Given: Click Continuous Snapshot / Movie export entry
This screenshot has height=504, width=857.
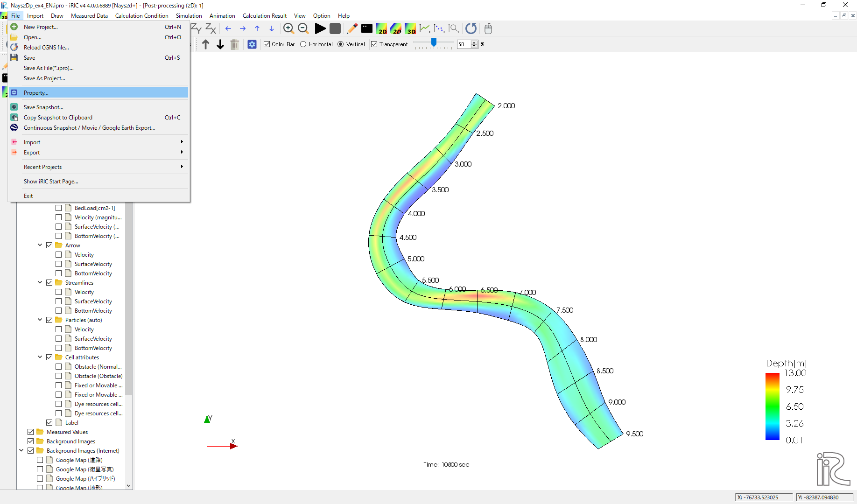Looking at the screenshot, I should point(98,128).
